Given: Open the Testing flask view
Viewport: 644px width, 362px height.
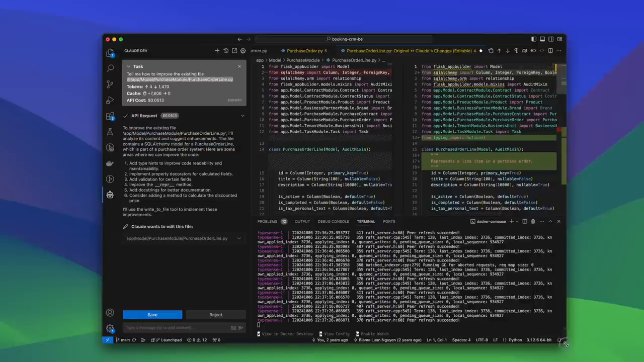Looking at the screenshot, I should 110,132.
